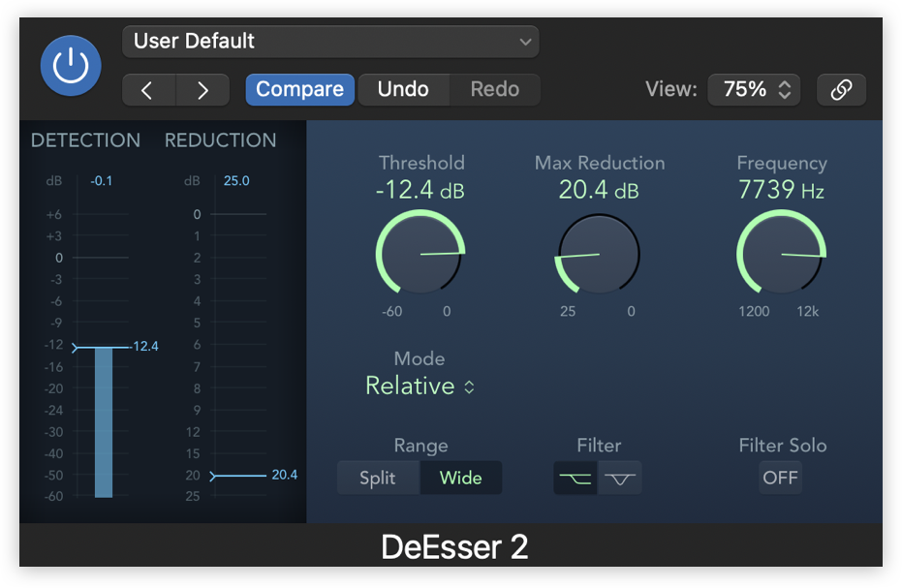The width and height of the screenshot is (902, 588).
Task: Open the Mode Relative pop-up menu
Action: pos(420,387)
